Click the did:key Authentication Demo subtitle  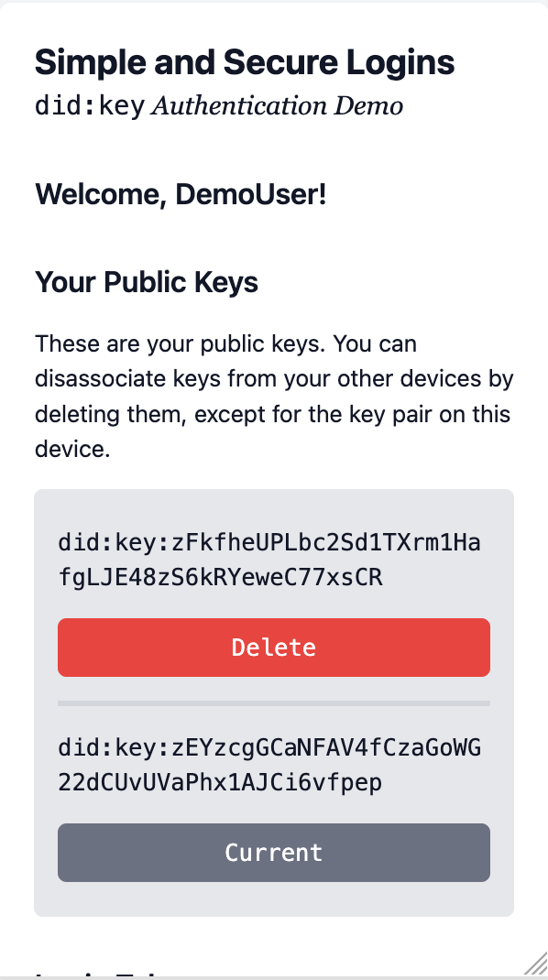[218, 105]
